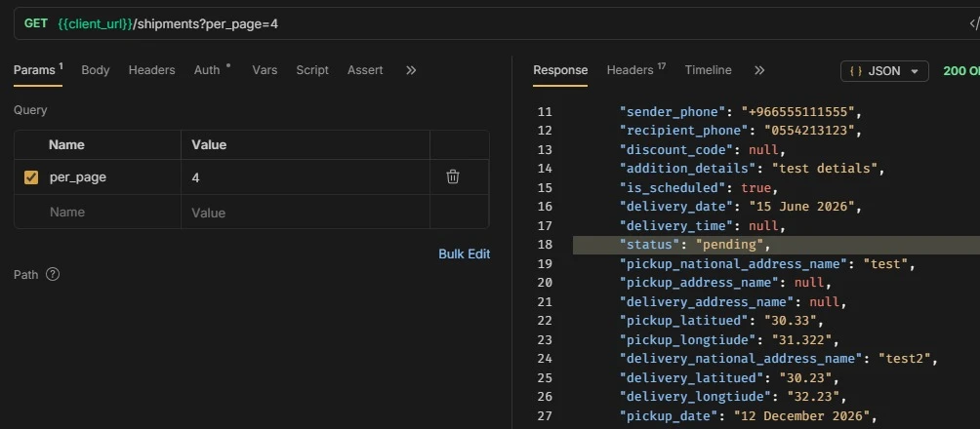Show more response tabs chevron

pyautogui.click(x=759, y=70)
